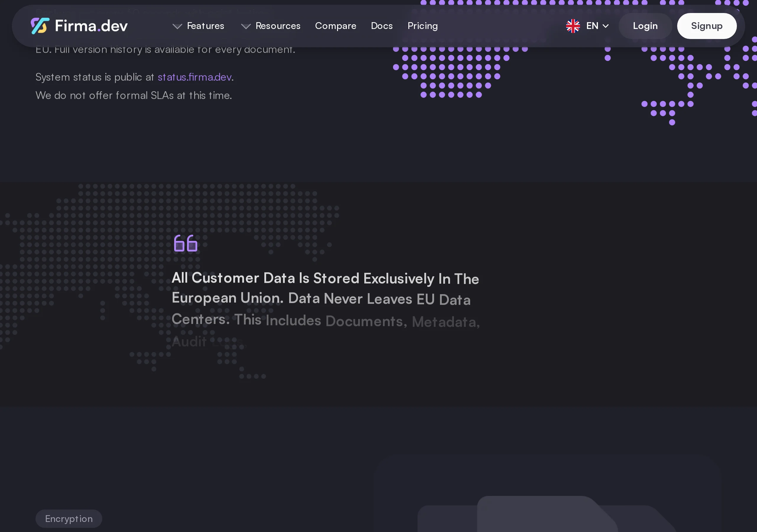757x532 pixels.
Task: Click the text "We do not offer formal SLAs at this time."
Action: point(134,95)
